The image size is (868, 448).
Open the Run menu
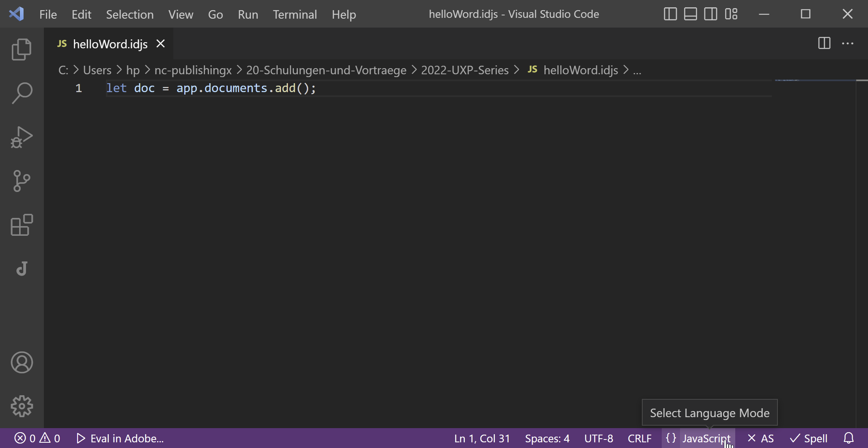tap(248, 14)
